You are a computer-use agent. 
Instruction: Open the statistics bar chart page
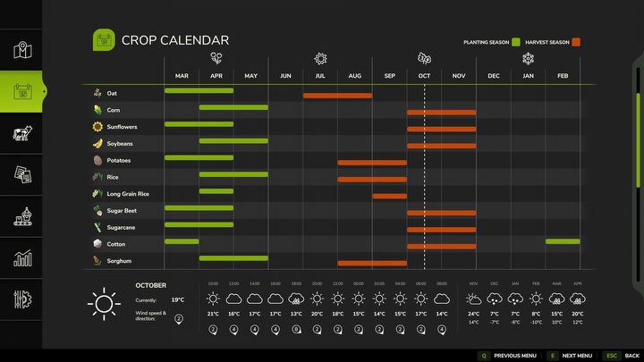[x=22, y=258]
